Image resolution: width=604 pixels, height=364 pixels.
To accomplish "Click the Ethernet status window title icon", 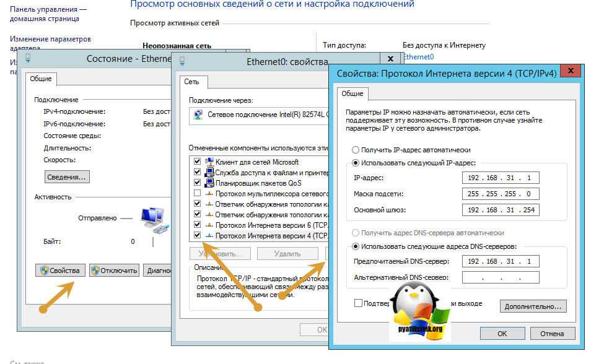I will (27, 59).
